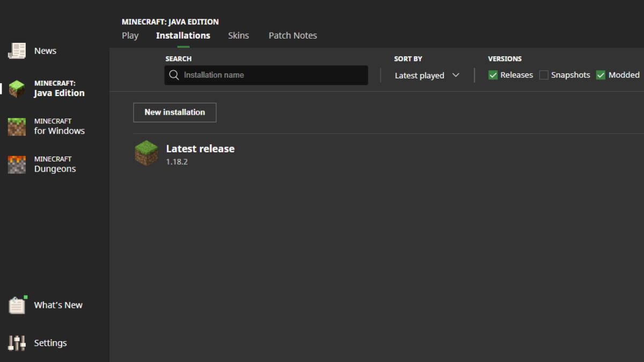The height and width of the screenshot is (362, 644).
Task: Open the Settings sliders icon
Action: 17,343
